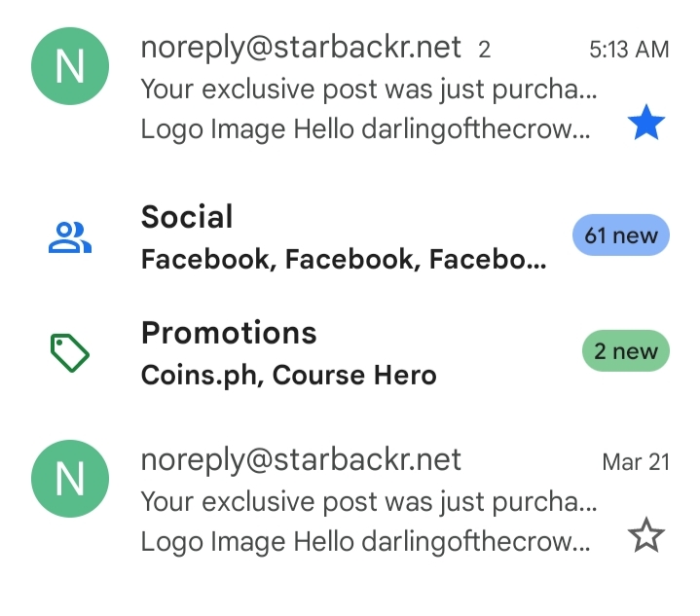This screenshot has height=616, width=700.
Task: Star the Mar 21 starbackr email
Action: 646,535
